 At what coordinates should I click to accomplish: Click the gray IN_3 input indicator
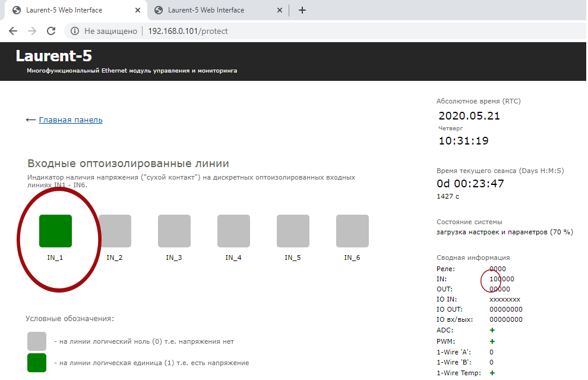coord(174,231)
